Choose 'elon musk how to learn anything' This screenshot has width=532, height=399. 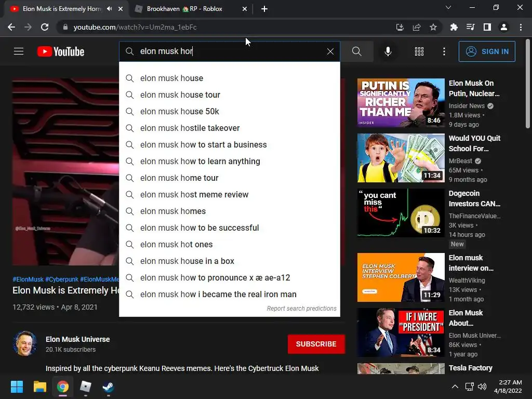point(229,161)
